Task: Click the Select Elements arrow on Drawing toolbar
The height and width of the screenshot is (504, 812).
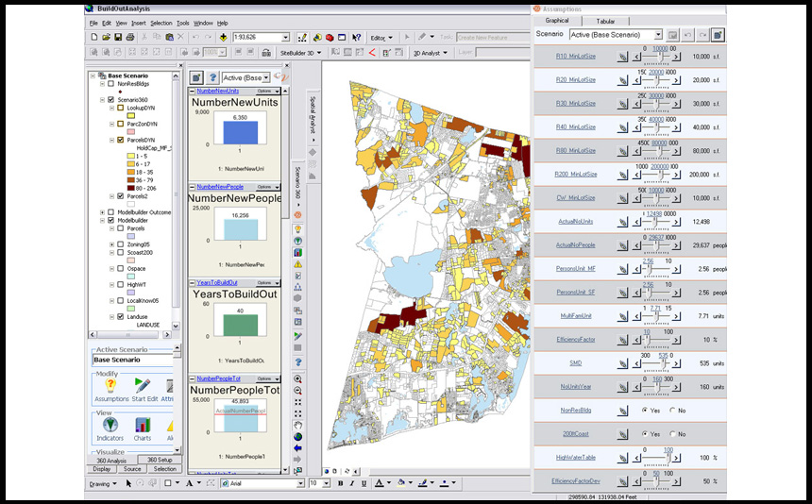Action: click(128, 483)
